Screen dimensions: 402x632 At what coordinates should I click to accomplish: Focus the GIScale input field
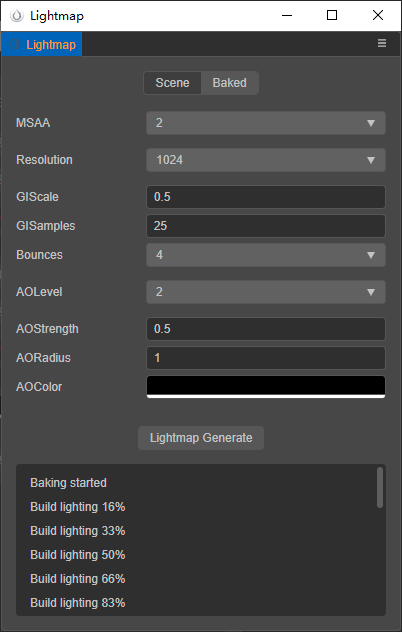[x=266, y=197]
